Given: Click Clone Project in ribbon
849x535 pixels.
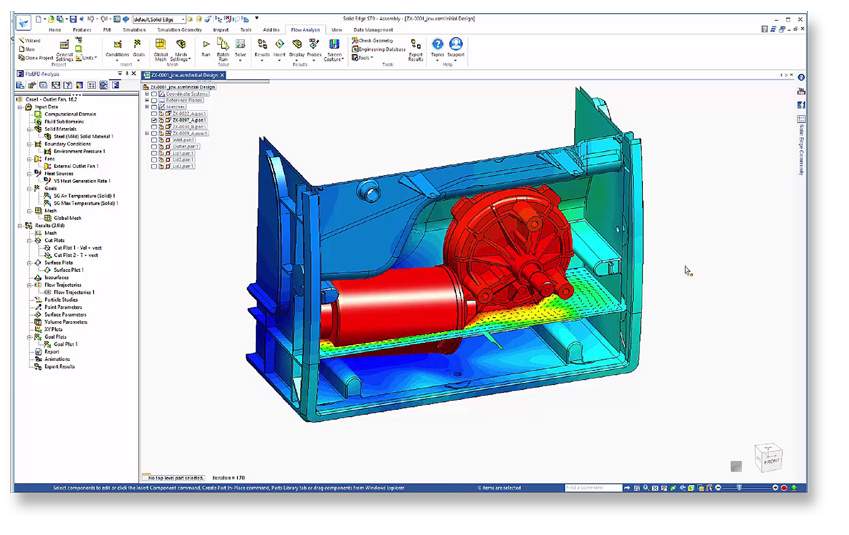Looking at the screenshot, I should pyautogui.click(x=36, y=58).
